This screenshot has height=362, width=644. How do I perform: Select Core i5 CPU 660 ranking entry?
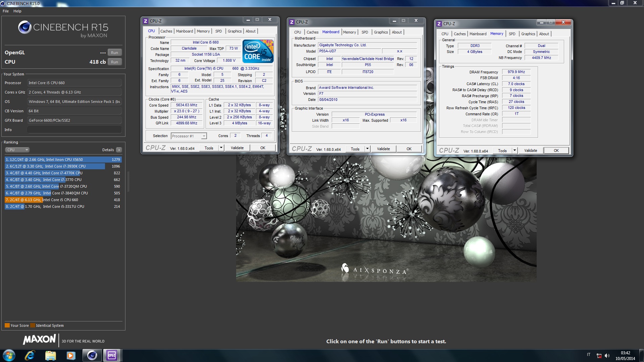63,200
